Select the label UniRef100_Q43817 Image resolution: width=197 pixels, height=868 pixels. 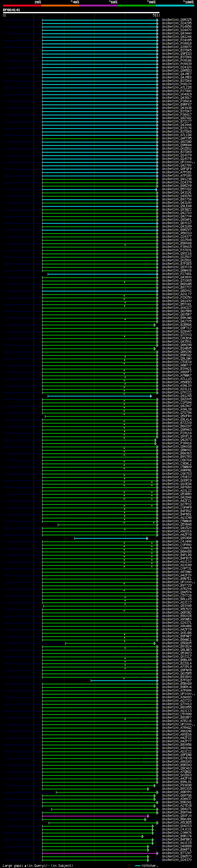pos(177,98)
